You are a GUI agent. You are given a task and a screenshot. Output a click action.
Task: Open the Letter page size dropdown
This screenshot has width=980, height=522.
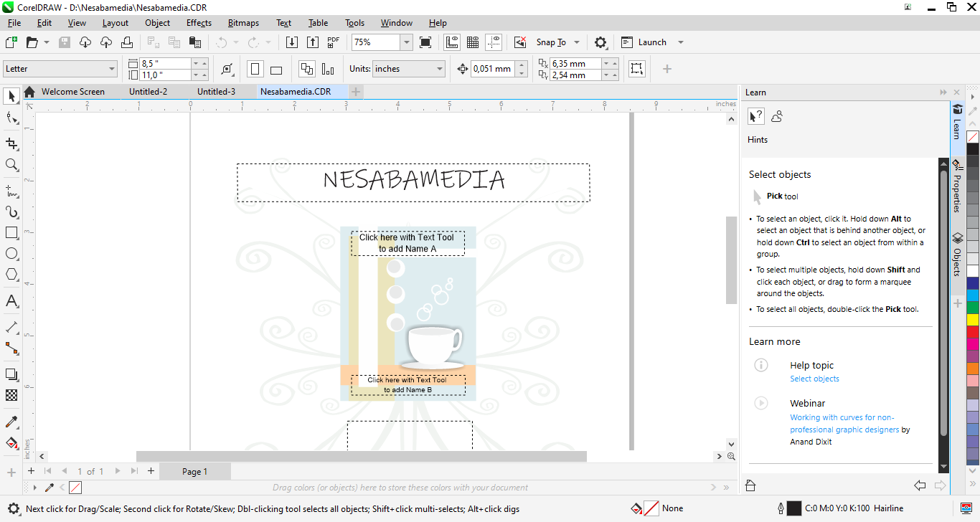(111, 69)
